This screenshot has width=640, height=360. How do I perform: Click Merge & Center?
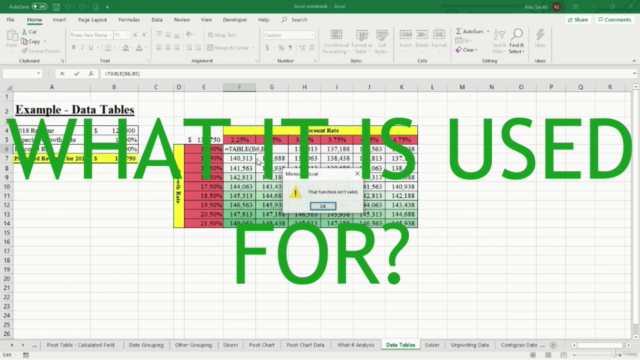tap(228, 48)
